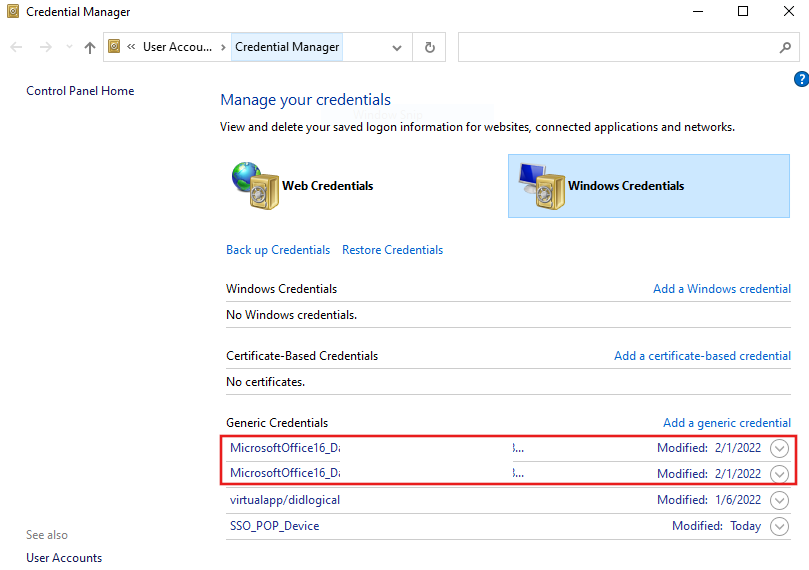
Task: Add a certificate-based credential
Action: (x=702, y=356)
